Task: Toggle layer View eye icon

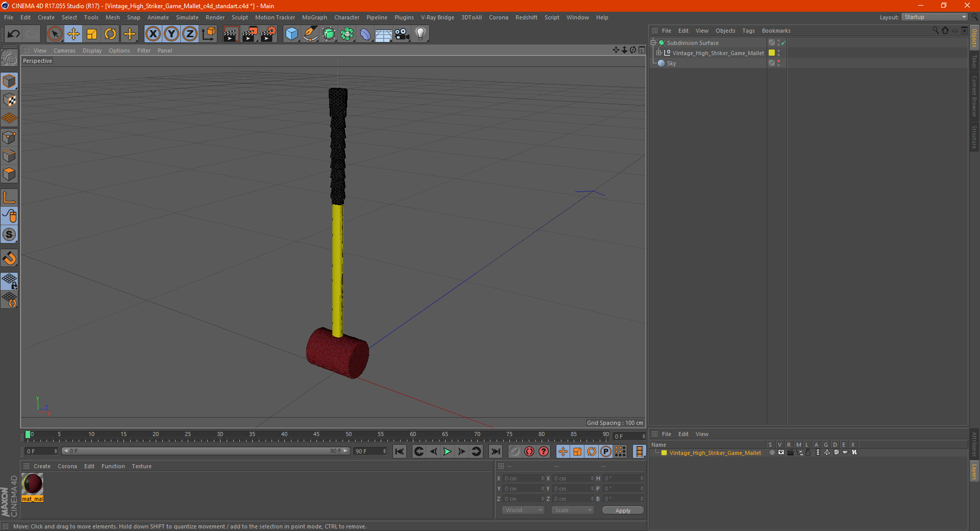Action: point(781,452)
